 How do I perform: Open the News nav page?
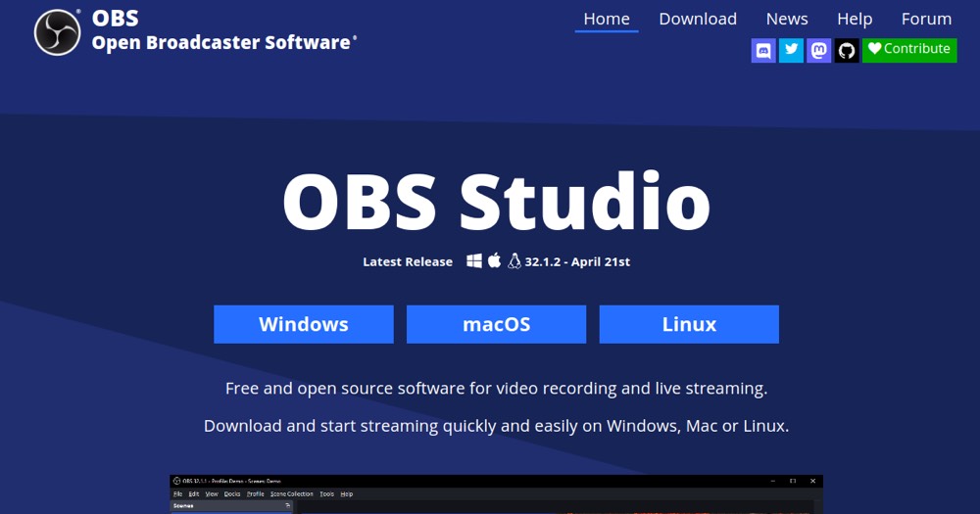[787, 19]
